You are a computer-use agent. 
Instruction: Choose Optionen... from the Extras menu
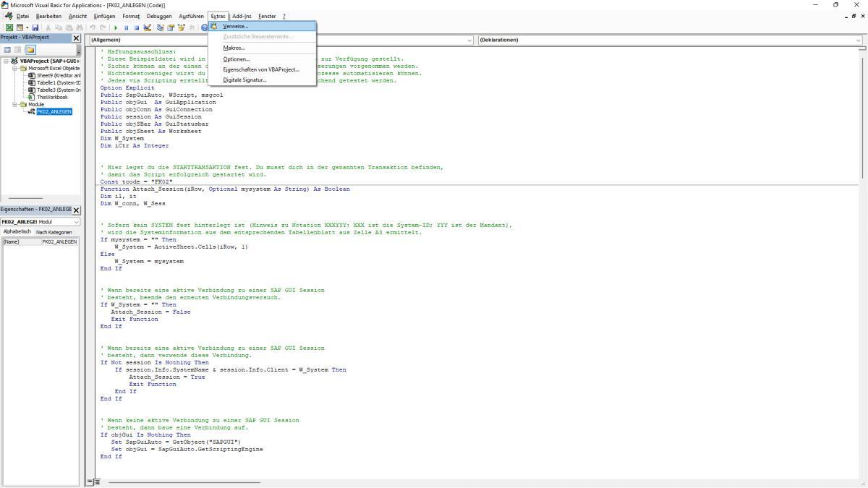click(x=237, y=59)
